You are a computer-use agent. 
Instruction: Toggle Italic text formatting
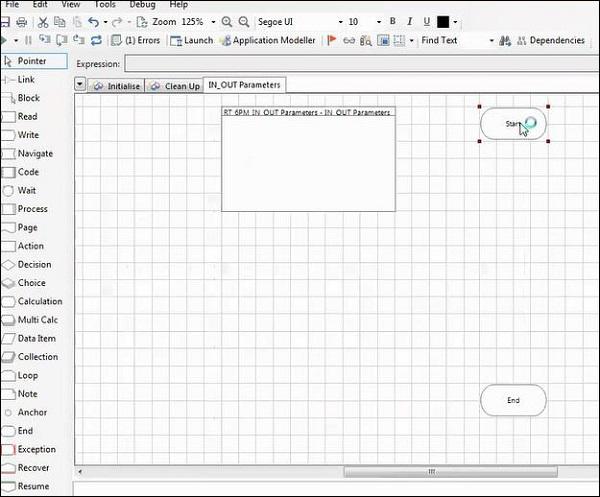(410, 21)
